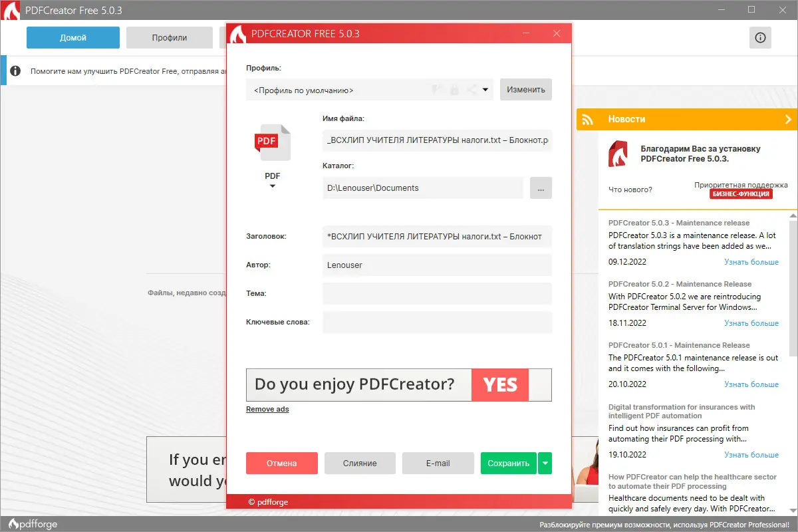Minimize the main PDFCreator Free window

721,9
